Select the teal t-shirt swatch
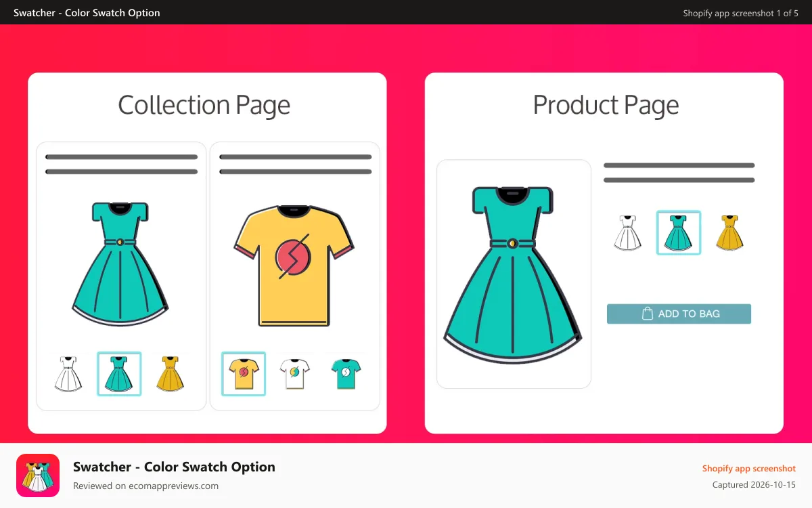812x508 pixels. click(x=346, y=373)
